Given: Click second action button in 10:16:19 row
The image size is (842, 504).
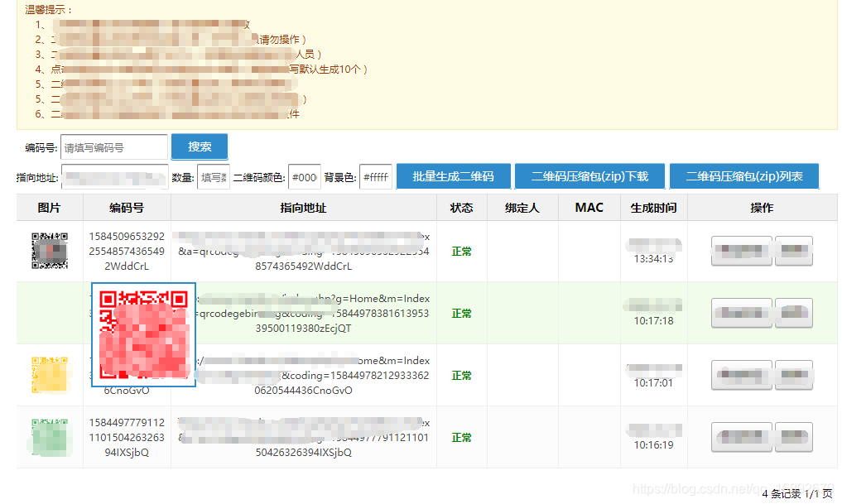Looking at the screenshot, I should click(794, 437).
